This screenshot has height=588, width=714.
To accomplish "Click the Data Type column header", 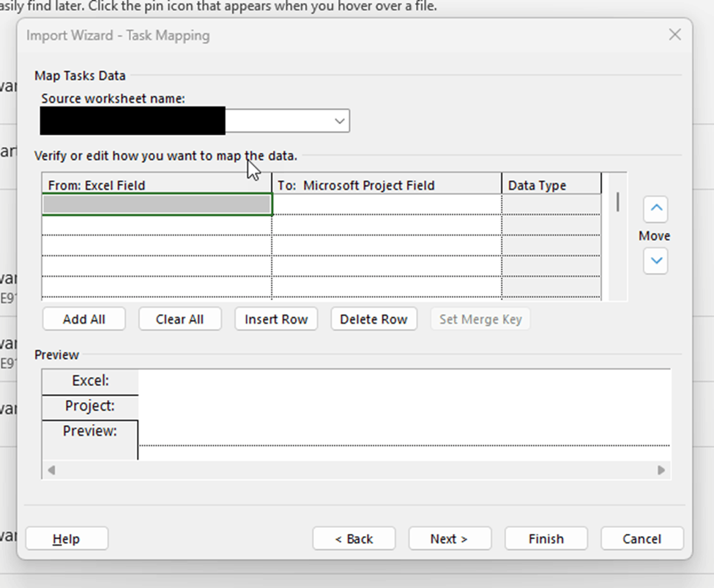I will 550,185.
